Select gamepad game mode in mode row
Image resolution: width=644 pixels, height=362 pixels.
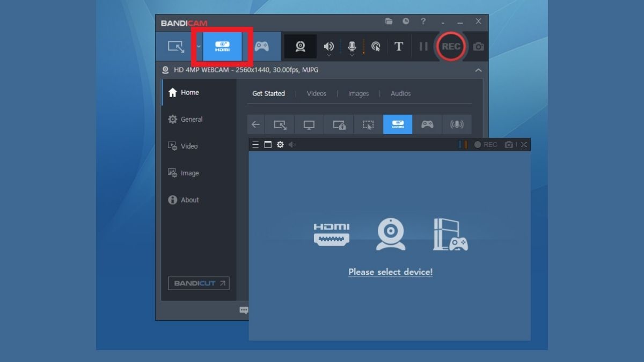(x=427, y=124)
